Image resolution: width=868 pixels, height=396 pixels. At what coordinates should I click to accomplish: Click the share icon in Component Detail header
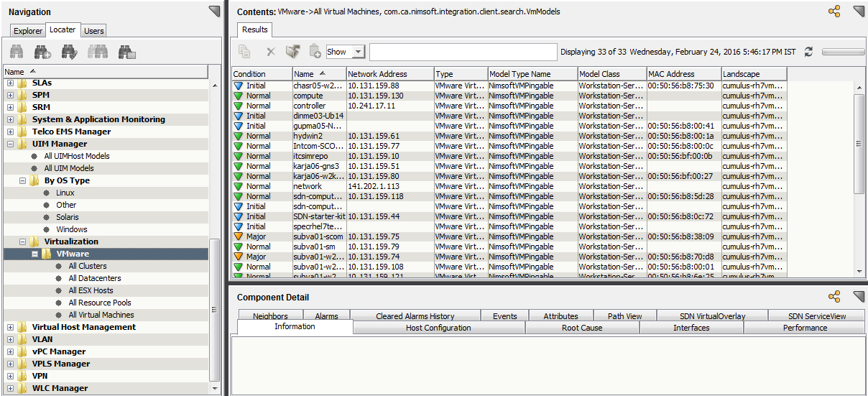(x=834, y=297)
